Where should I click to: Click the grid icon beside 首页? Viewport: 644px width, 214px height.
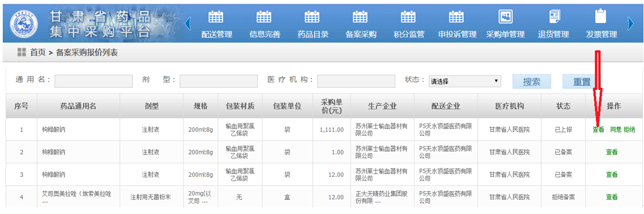22,52
